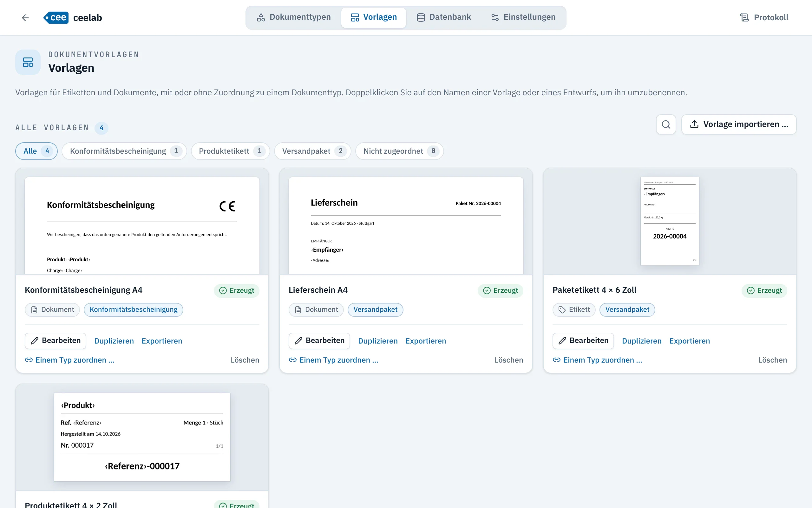812x508 pixels.
Task: Show Nicht zugeordnet templates
Action: coord(399,151)
